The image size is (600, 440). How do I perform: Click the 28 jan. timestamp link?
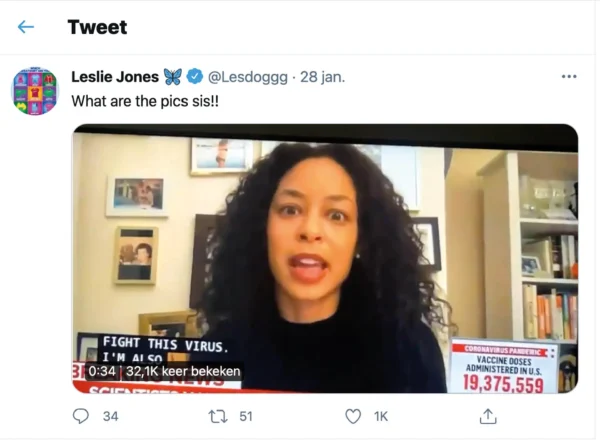(x=322, y=77)
